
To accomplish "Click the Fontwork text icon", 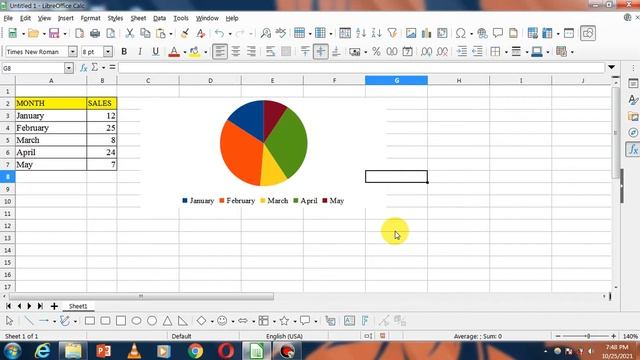I will (x=365, y=321).
